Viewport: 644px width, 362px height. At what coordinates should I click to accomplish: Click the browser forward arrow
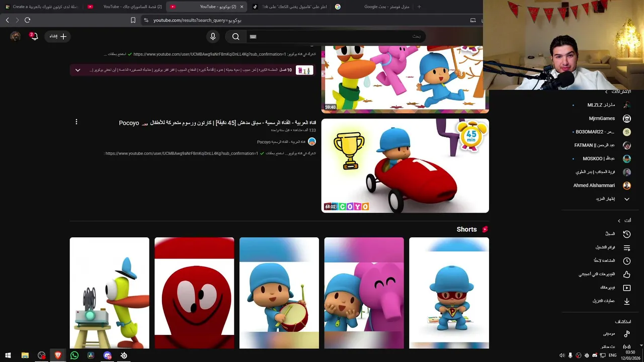point(17,20)
